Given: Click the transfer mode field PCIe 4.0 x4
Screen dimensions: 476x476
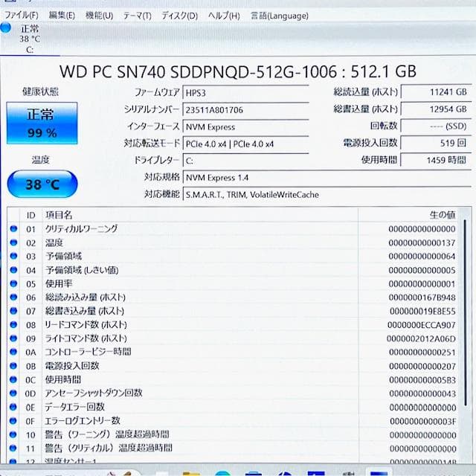Looking at the screenshot, I should (x=245, y=144).
